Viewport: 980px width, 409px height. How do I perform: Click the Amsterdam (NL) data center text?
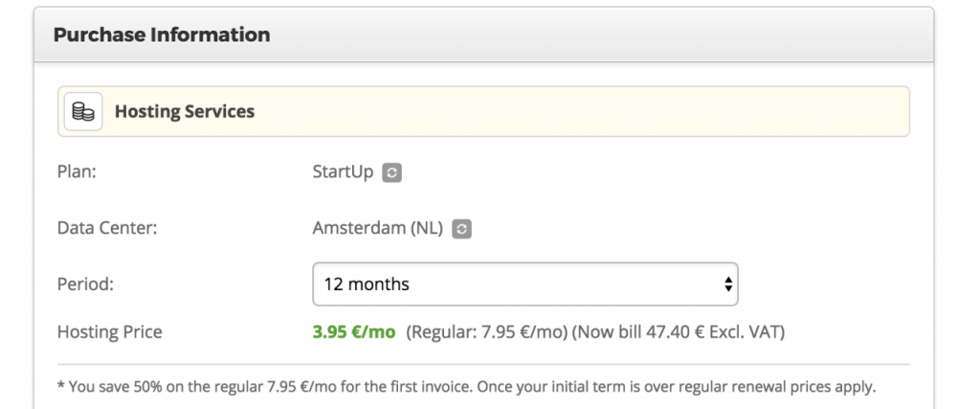coord(377,229)
